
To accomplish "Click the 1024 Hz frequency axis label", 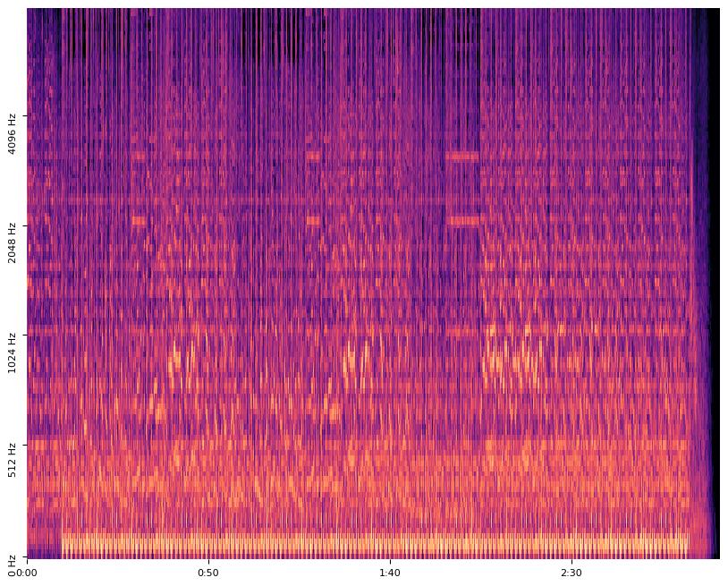I will click(x=12, y=352).
